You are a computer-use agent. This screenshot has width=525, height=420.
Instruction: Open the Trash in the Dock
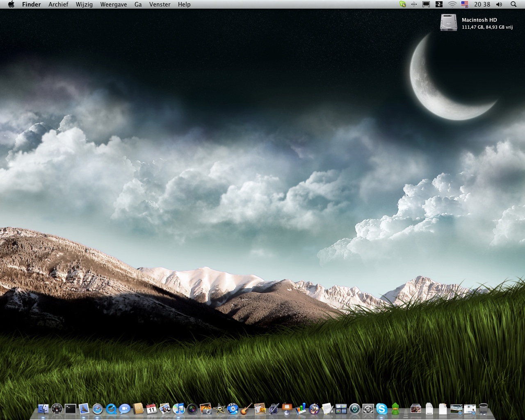(x=484, y=409)
